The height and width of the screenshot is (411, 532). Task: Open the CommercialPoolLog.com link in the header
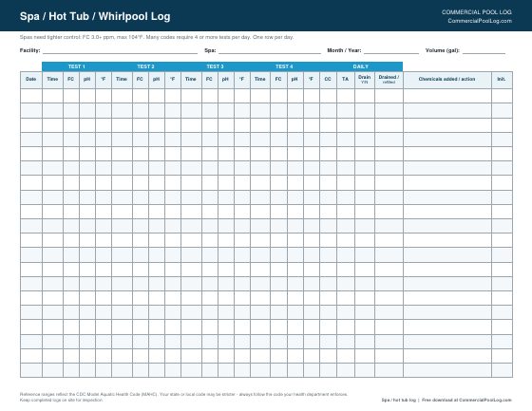point(480,21)
